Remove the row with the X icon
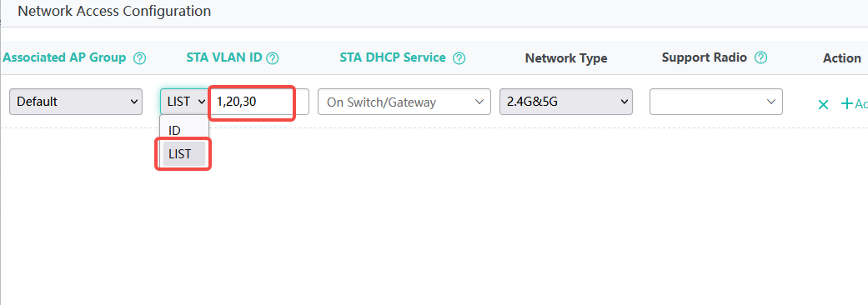Image resolution: width=868 pixels, height=305 pixels. (x=823, y=104)
